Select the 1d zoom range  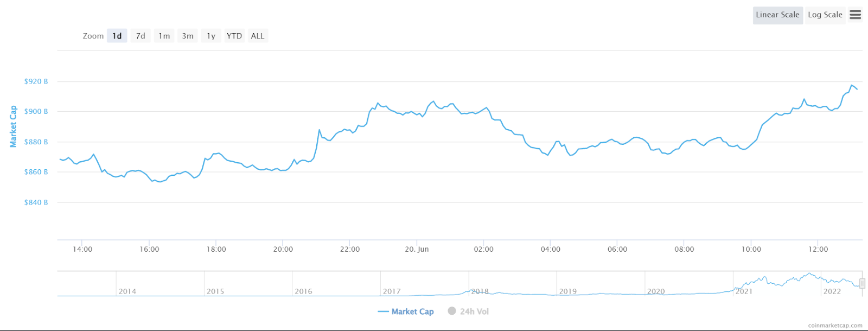(x=117, y=36)
